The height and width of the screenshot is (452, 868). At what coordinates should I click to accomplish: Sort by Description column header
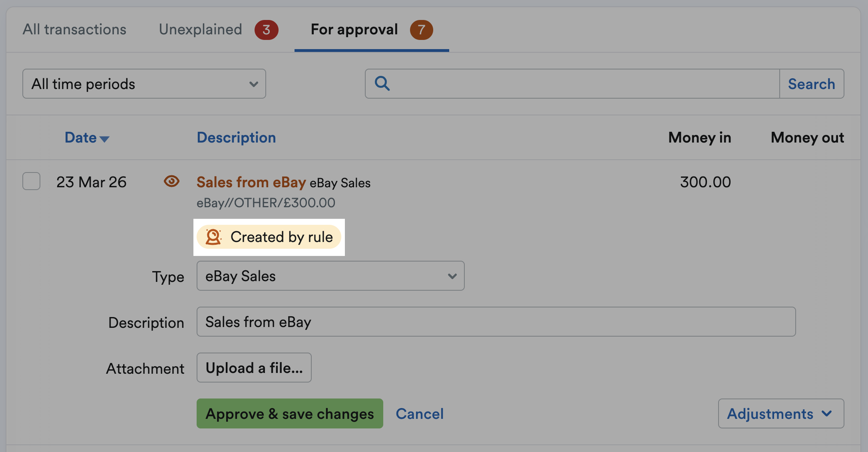pyautogui.click(x=237, y=138)
